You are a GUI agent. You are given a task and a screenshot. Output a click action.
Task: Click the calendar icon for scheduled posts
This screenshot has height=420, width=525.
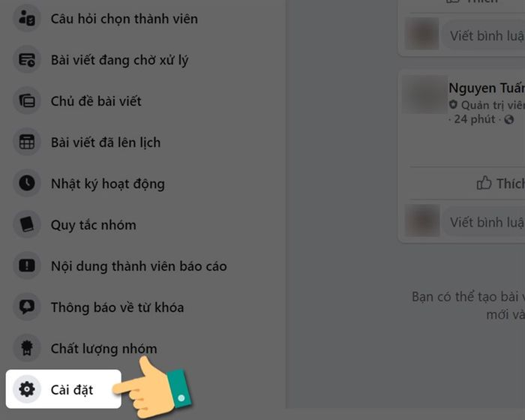(27, 142)
